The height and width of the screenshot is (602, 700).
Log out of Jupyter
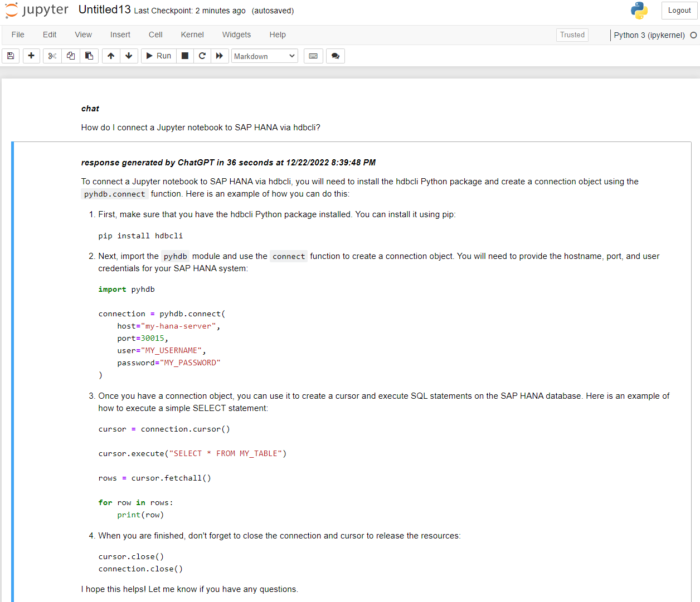click(679, 10)
